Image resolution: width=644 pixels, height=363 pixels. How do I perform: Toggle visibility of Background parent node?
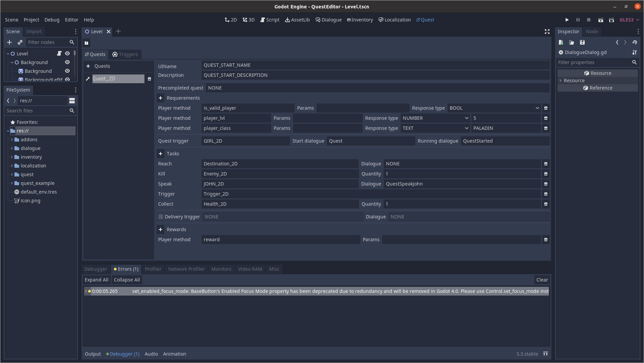click(x=67, y=62)
